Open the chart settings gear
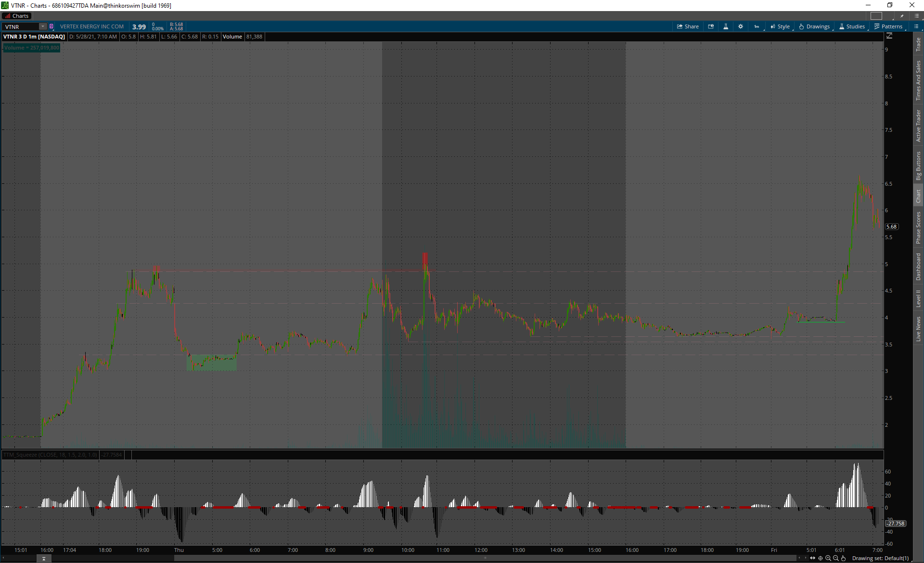The image size is (924, 563). (741, 26)
